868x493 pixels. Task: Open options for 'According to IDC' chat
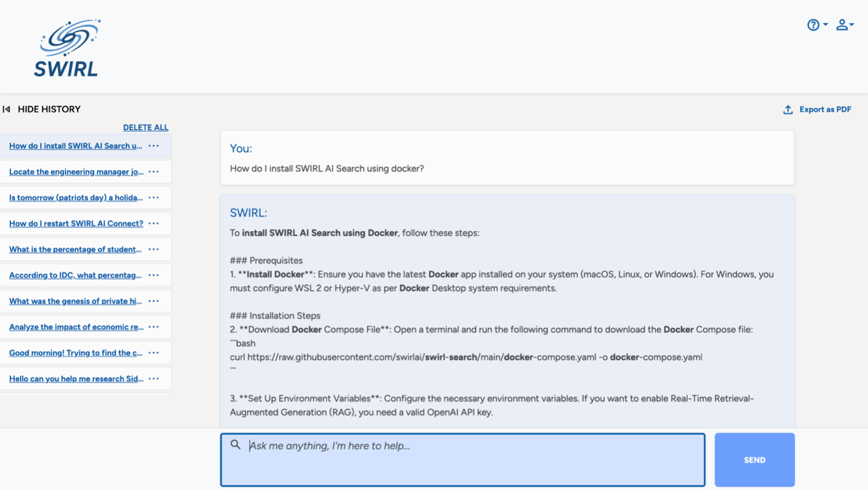tap(154, 275)
